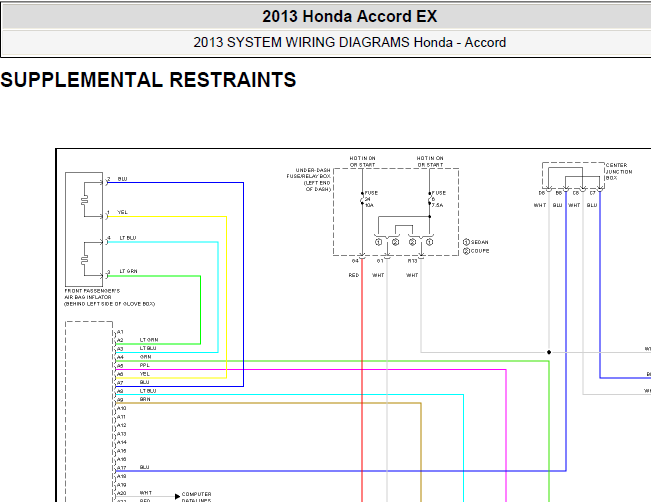This screenshot has width=651, height=502.
Task: Click the 'YEL' label at pin A6
Action: (x=144, y=374)
